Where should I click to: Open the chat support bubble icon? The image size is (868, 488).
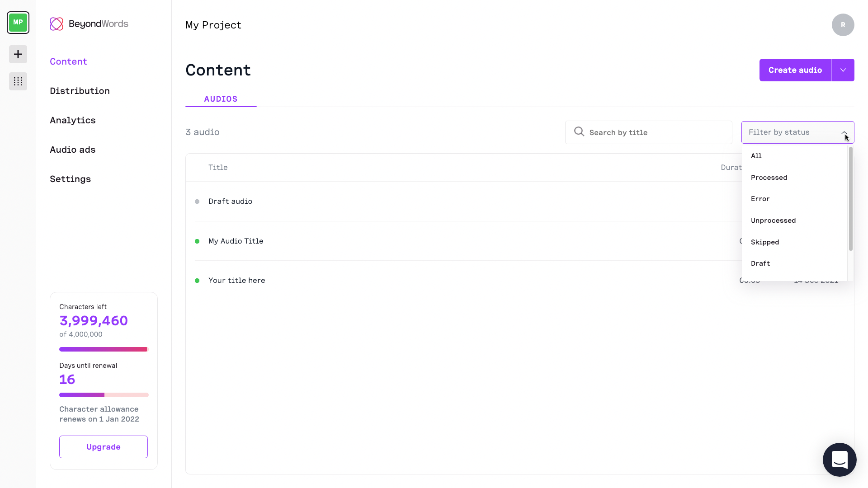coord(840,460)
